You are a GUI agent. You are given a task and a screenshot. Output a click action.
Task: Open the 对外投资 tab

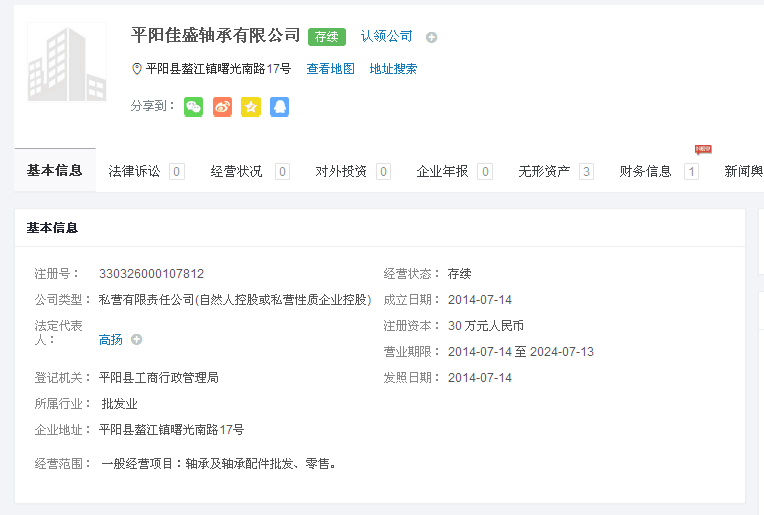pyautogui.click(x=341, y=171)
